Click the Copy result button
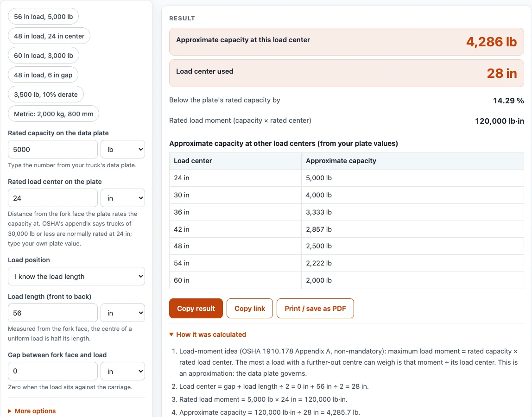532x417 pixels. pos(196,309)
